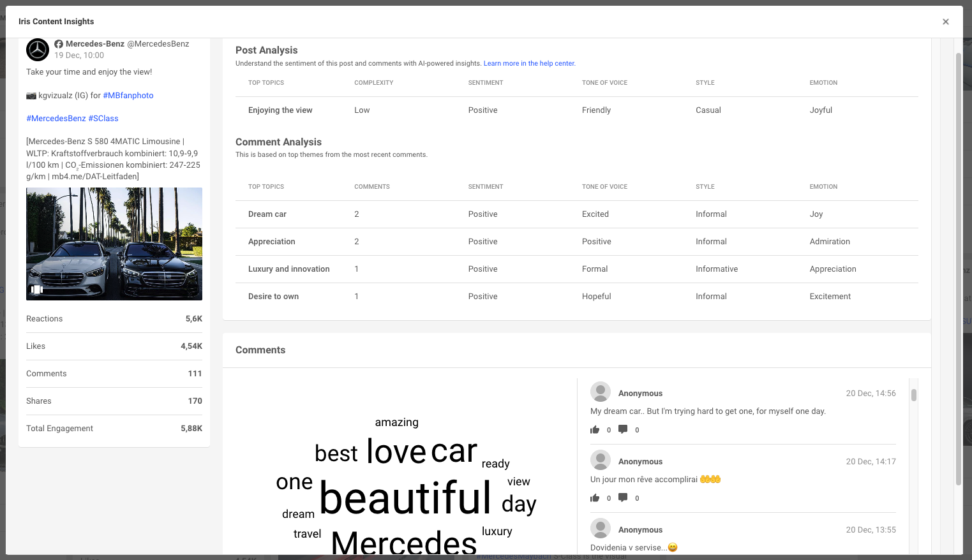
Task: Click the anonymous avatar of the 14:56 comment
Action: click(601, 392)
